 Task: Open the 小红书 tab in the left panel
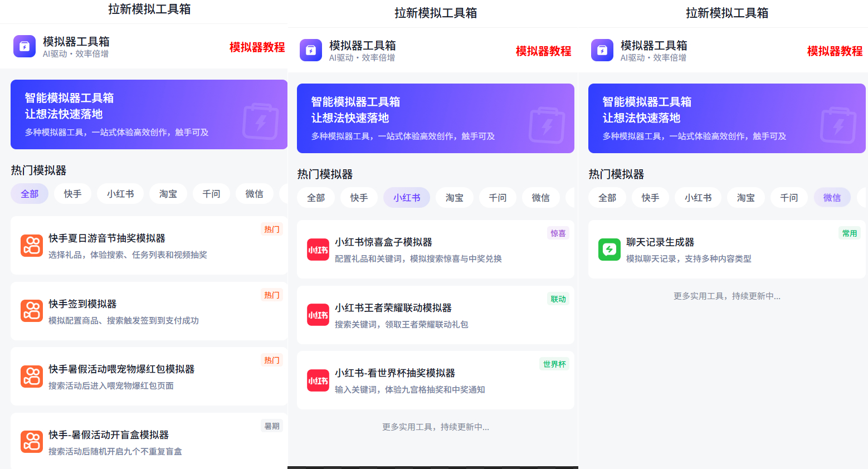tap(120, 194)
